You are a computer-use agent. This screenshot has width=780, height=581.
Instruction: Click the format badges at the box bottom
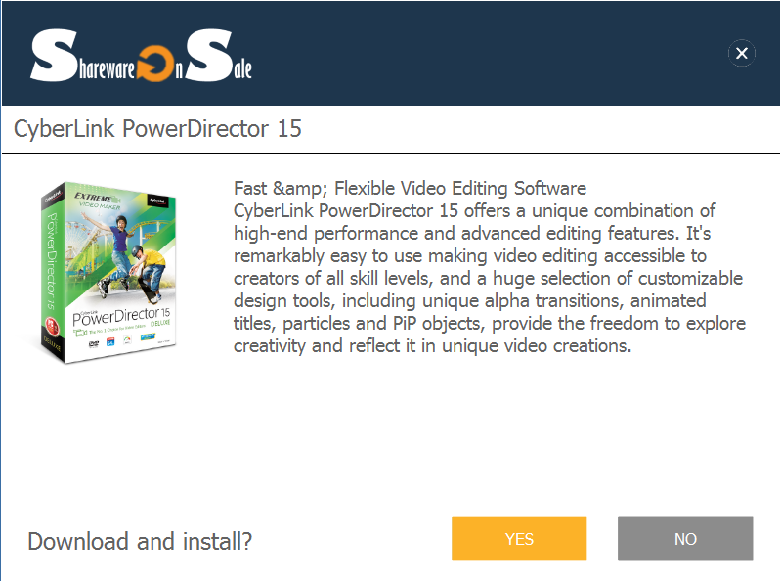[x=122, y=341]
